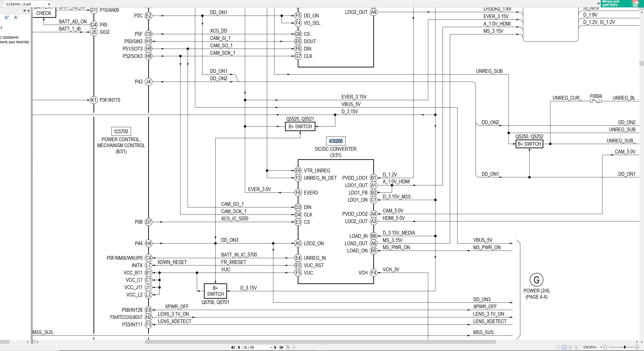Enable single page view layout
The image size is (644, 351).
558,347
